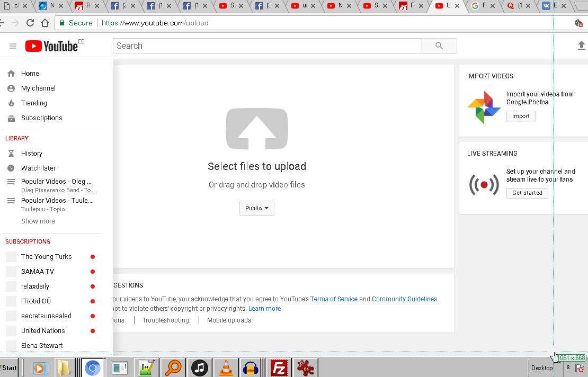
Task: Click the browser home icon
Action: point(45,23)
